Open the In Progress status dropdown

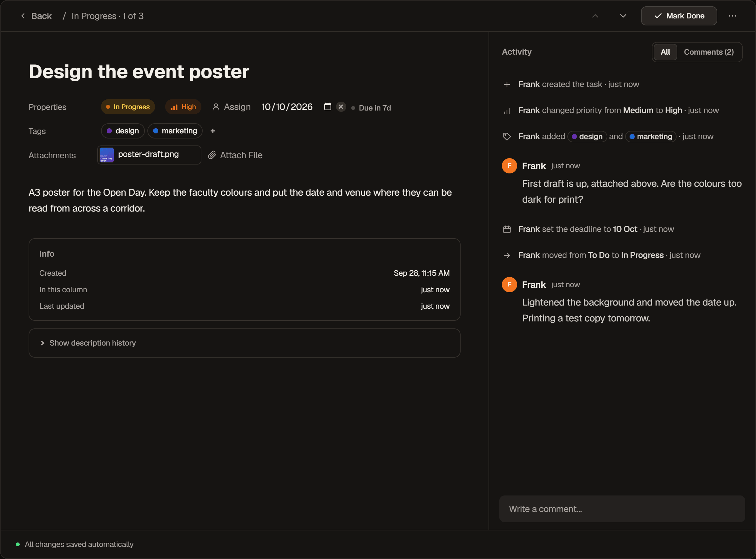tap(128, 107)
